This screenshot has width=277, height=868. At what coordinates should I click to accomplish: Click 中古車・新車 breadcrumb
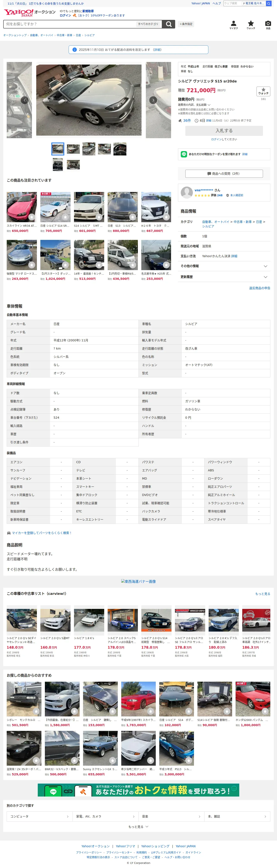(x=64, y=35)
